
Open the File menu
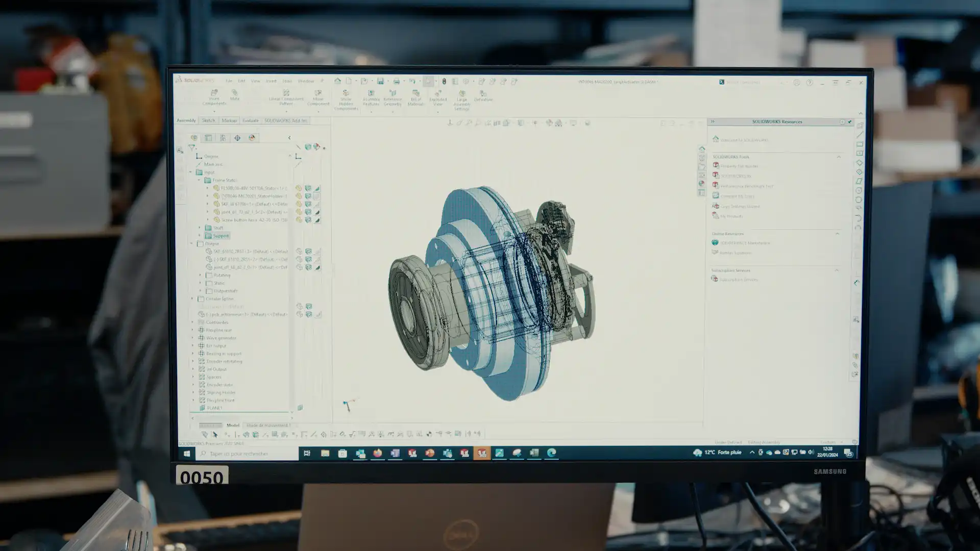(229, 81)
